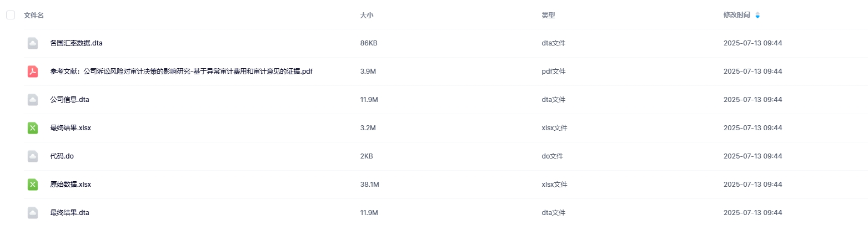Click the 公司信息.dta file icon
The width and height of the screenshot is (868, 225).
[33, 100]
